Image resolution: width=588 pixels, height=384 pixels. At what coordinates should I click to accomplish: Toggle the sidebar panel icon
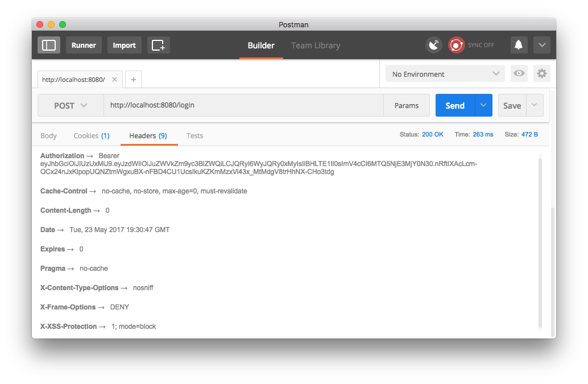coord(49,45)
